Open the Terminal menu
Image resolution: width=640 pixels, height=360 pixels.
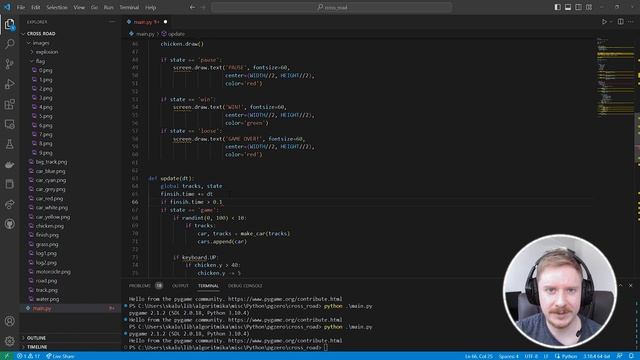pos(129,7)
